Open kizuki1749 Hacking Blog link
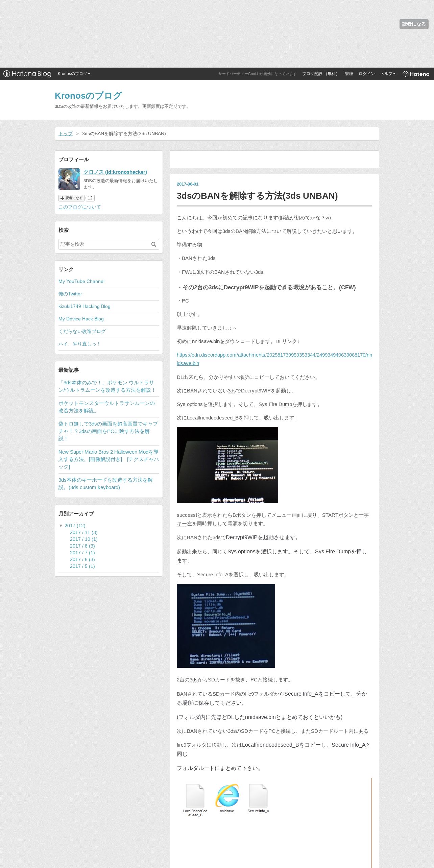This screenshot has height=868, width=434. pos(85,306)
